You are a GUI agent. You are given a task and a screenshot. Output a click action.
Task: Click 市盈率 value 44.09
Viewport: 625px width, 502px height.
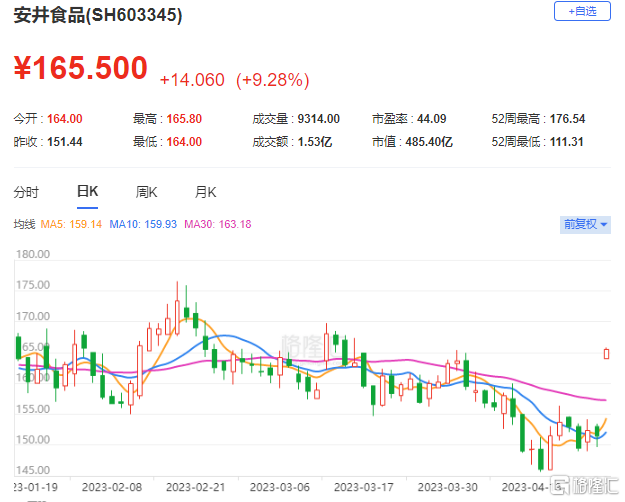click(432, 119)
